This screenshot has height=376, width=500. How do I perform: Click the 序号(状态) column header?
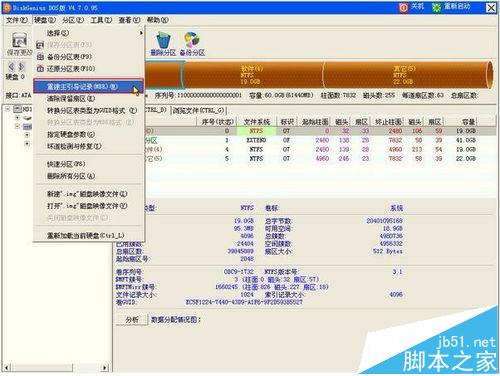(217, 122)
